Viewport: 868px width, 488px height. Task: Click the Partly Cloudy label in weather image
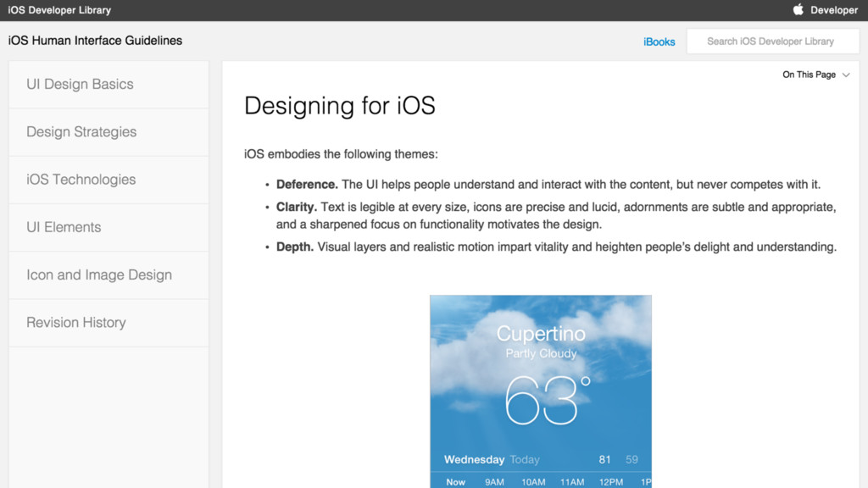[541, 353]
